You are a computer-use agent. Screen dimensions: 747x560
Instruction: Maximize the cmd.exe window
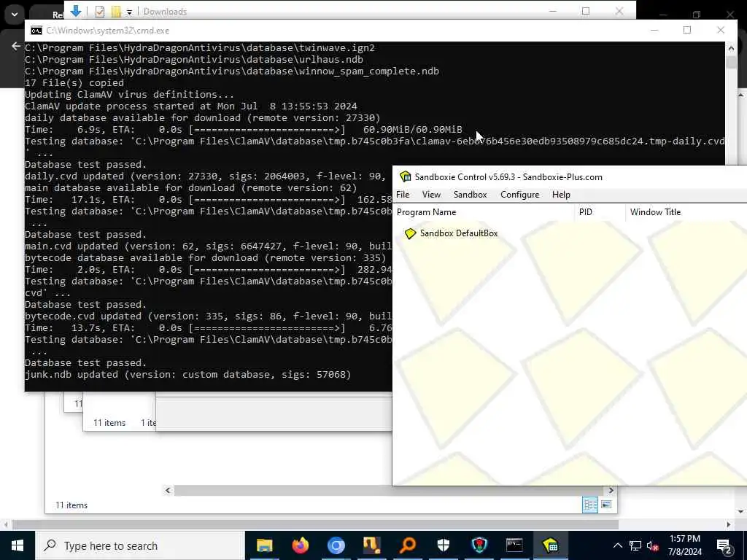pos(687,30)
